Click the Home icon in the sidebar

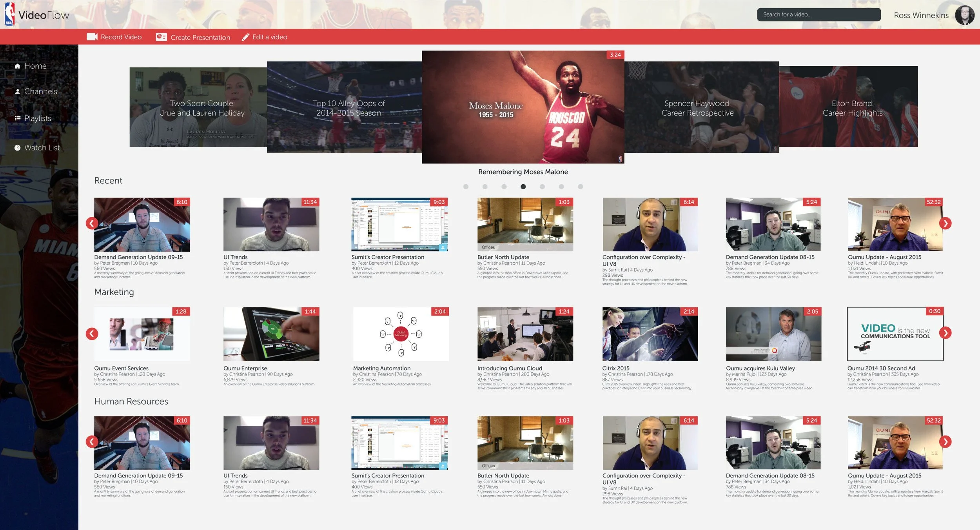coord(17,66)
